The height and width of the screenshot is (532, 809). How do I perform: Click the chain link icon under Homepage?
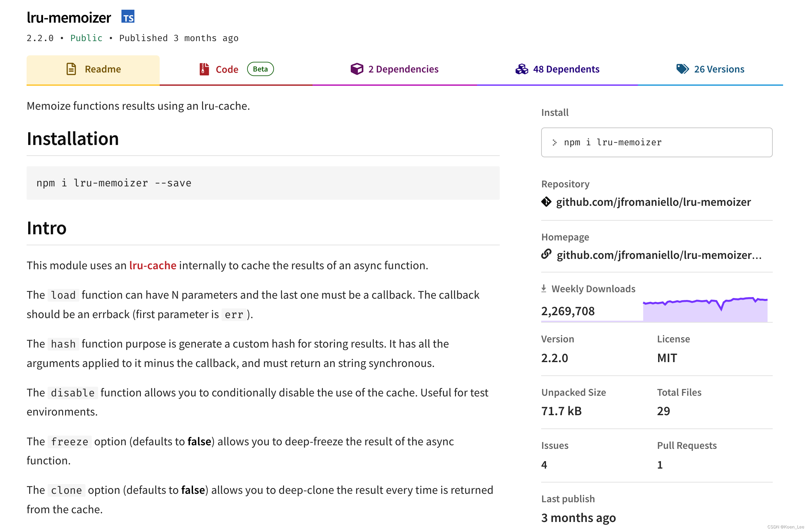(x=546, y=254)
